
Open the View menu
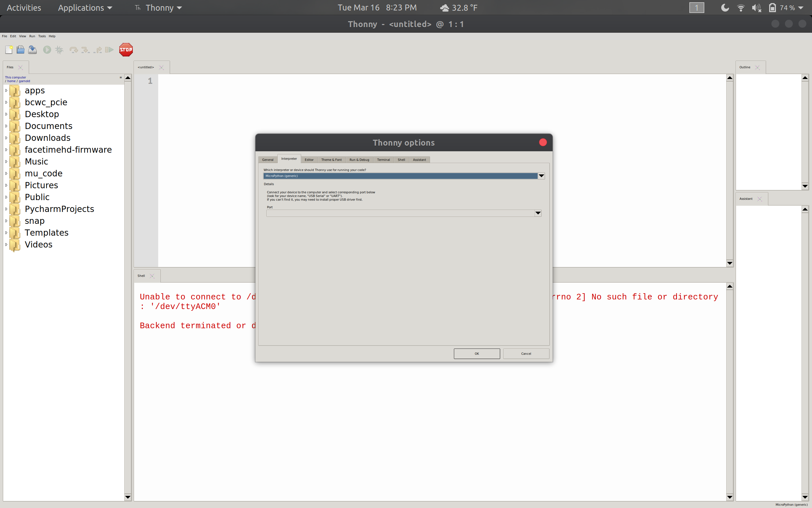(23, 36)
